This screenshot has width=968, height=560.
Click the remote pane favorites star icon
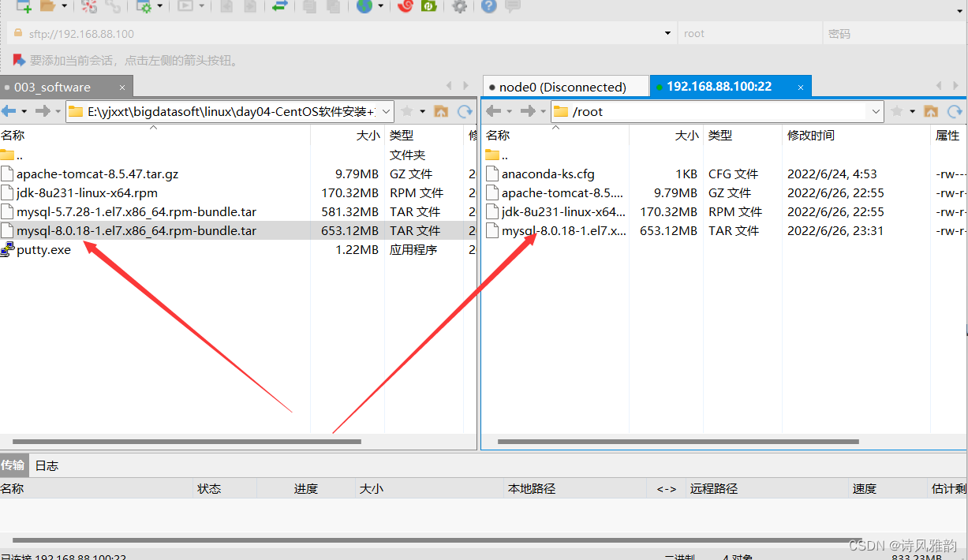point(897,111)
